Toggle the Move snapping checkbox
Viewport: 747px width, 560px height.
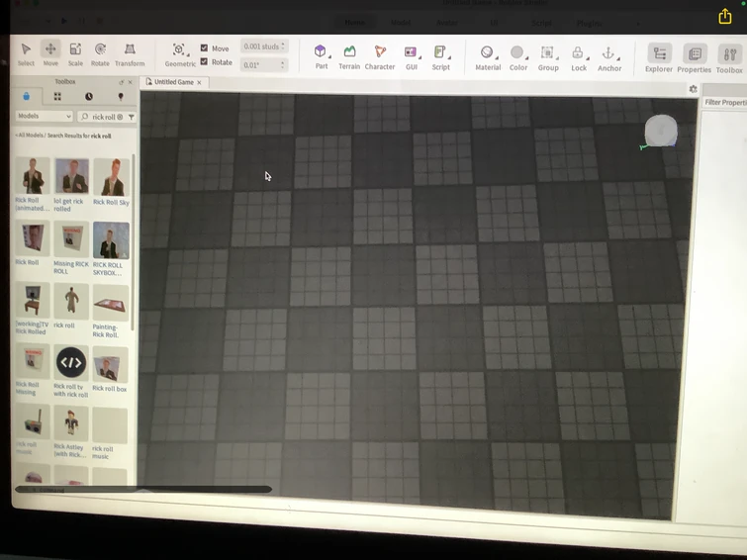click(x=204, y=47)
